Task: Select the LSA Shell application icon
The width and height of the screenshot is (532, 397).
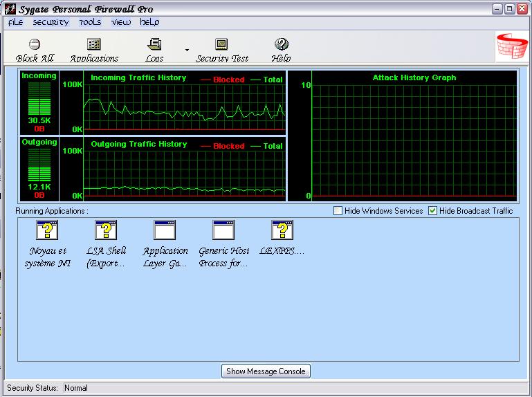Action: coord(106,230)
